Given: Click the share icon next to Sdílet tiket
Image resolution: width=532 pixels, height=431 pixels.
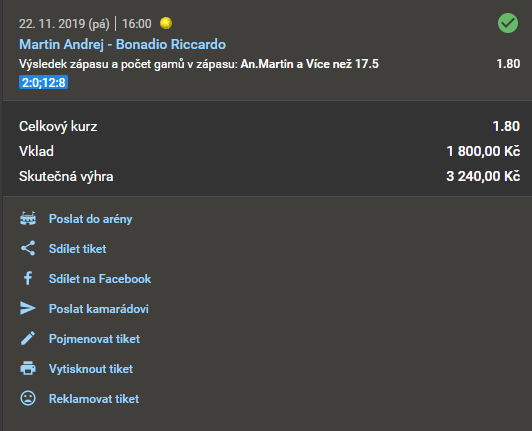Looking at the screenshot, I should 28,248.
